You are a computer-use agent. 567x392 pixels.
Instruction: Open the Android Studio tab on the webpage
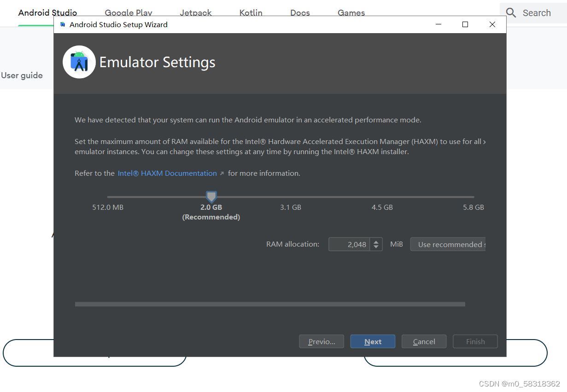(x=48, y=13)
